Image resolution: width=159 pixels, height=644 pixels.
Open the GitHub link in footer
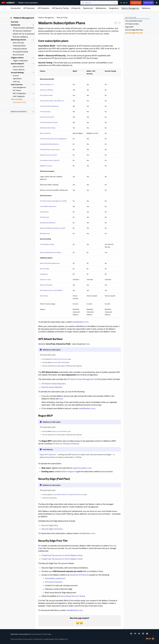point(135,633)
